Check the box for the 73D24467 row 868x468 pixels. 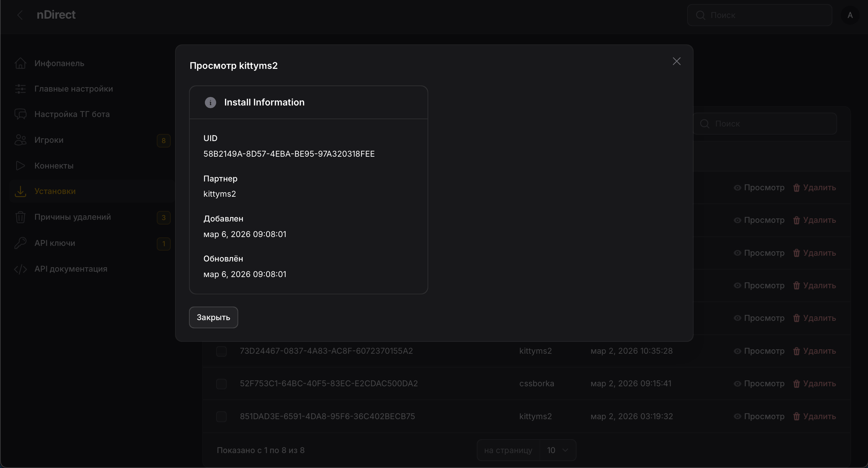[221, 351]
